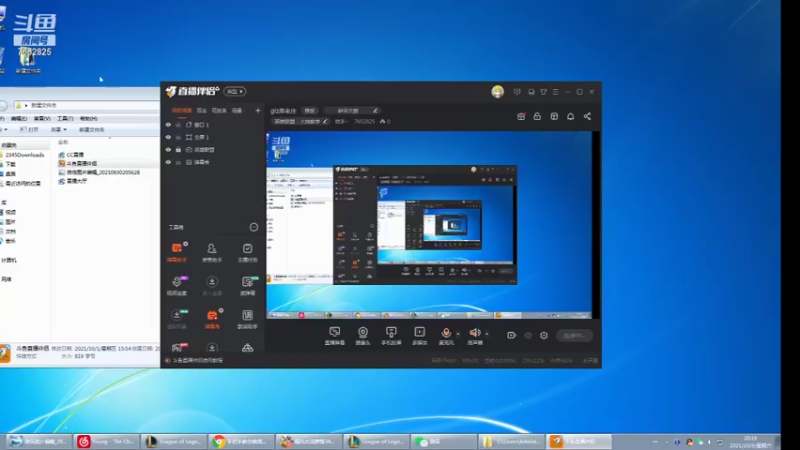
Task: Hide the 全屏1 source with eye icon
Action: pos(168,137)
